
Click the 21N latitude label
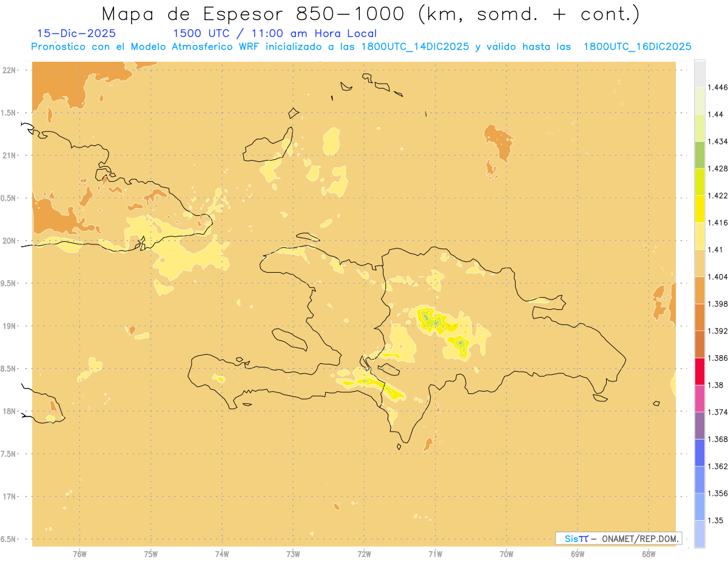(x=9, y=156)
